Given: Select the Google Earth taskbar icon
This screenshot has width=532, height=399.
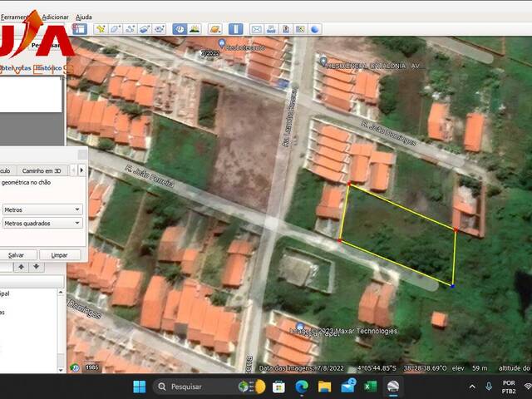Looking at the screenshot, I should (393, 387).
